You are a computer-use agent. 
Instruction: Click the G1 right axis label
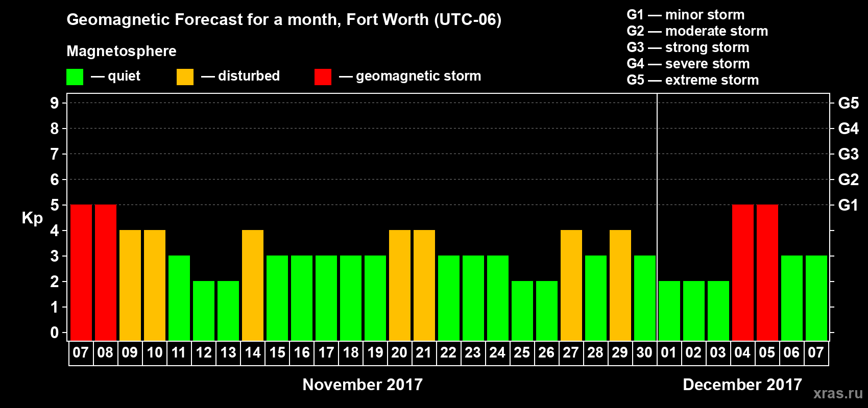pyautogui.click(x=848, y=205)
